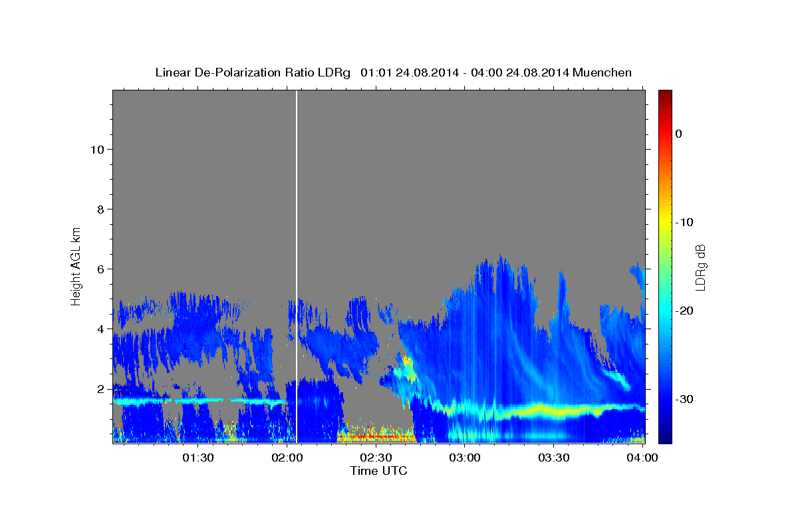
Task: Click the yellow band of the colorbar
Action: point(664,222)
